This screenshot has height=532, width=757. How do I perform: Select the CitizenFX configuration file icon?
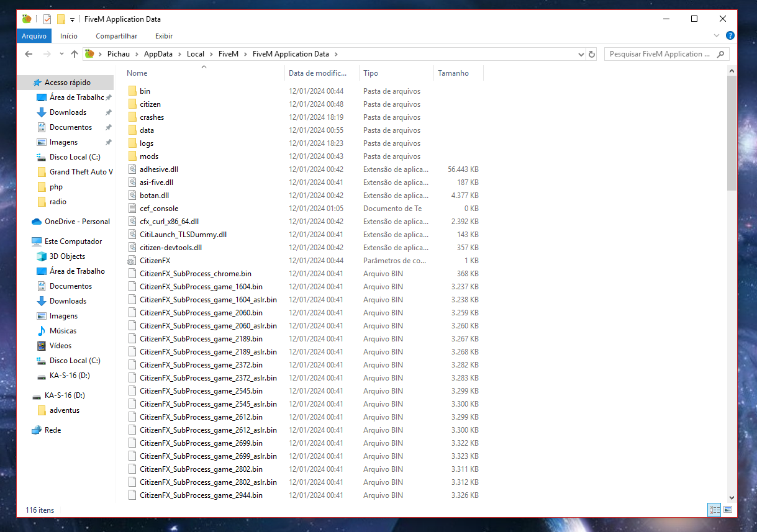coord(132,261)
